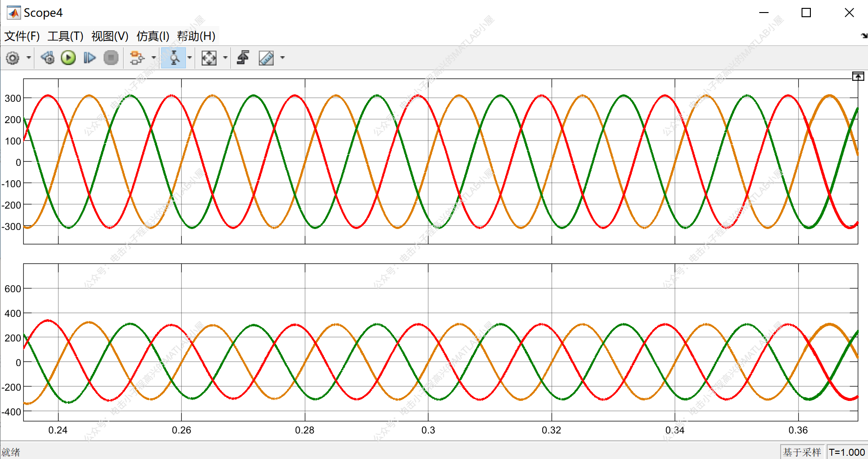Open the scope configuration properties gear
Screen dimensions: 868x459
(13, 58)
